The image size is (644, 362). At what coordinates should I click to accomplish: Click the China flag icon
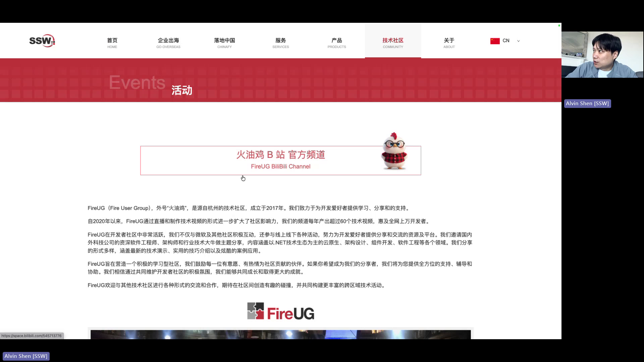tap(495, 41)
